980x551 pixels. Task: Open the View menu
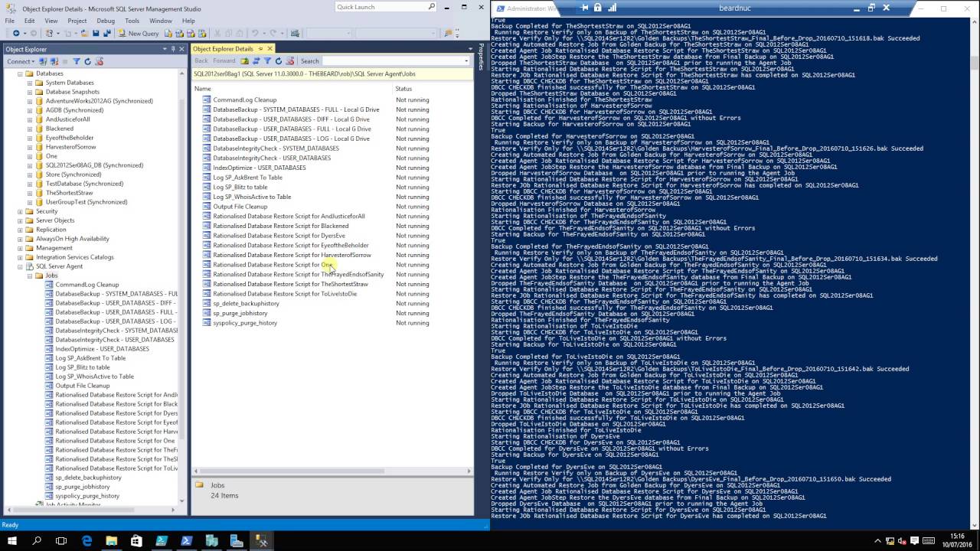(51, 21)
